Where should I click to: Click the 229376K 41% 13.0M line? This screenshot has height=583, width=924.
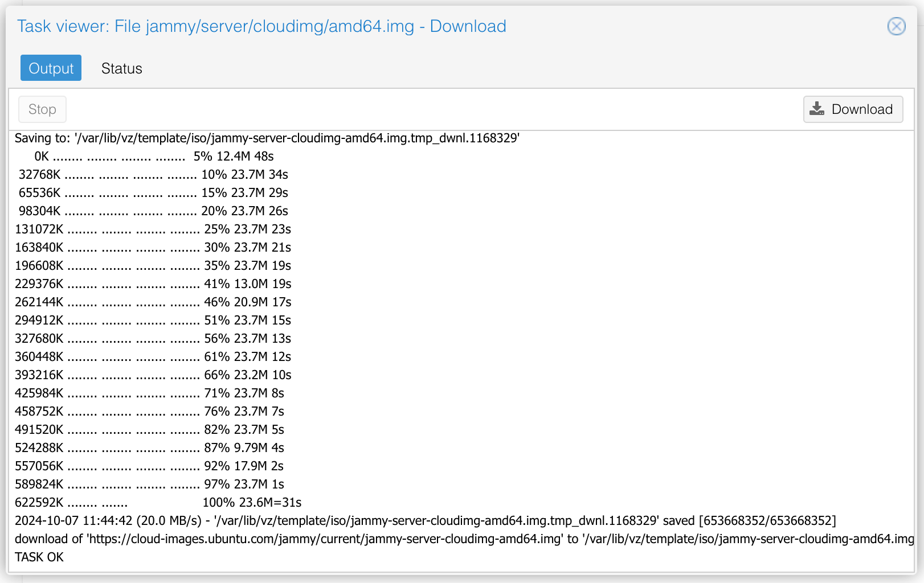click(x=153, y=284)
